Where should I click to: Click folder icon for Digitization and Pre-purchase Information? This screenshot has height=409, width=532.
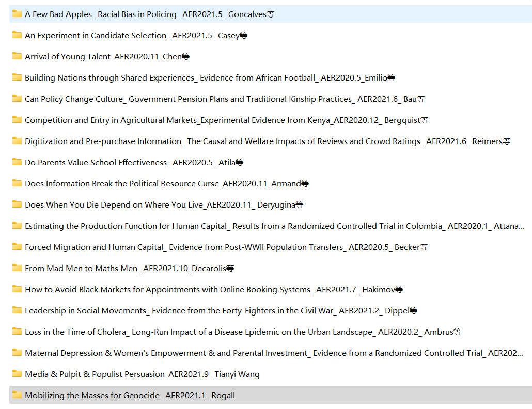point(17,141)
